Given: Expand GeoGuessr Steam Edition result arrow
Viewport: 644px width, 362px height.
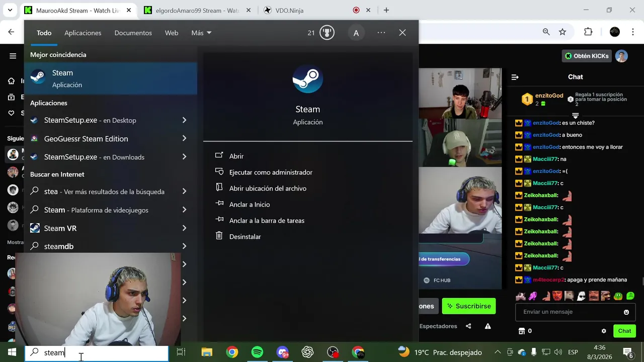Looking at the screenshot, I should (x=184, y=138).
